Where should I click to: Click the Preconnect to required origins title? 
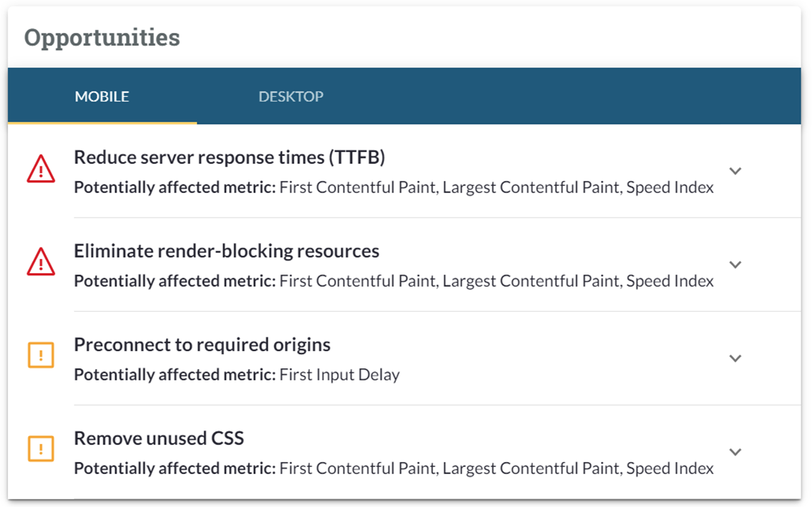pos(202,345)
